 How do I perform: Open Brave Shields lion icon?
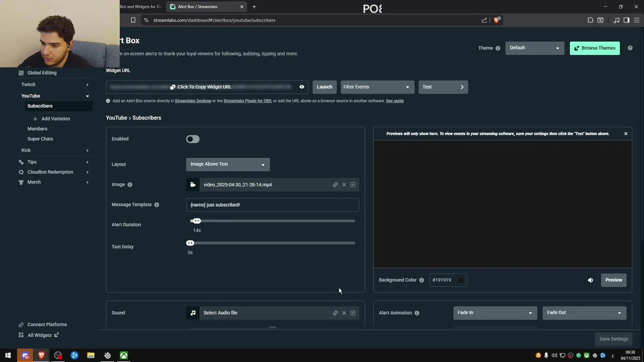(497, 20)
